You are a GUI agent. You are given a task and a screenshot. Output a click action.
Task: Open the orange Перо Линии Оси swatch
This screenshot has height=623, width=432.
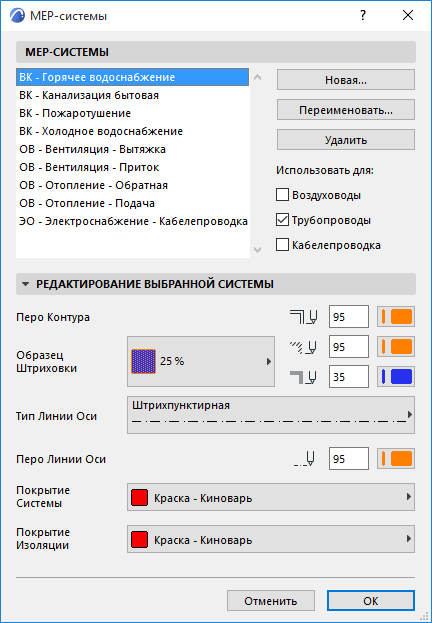(x=396, y=459)
